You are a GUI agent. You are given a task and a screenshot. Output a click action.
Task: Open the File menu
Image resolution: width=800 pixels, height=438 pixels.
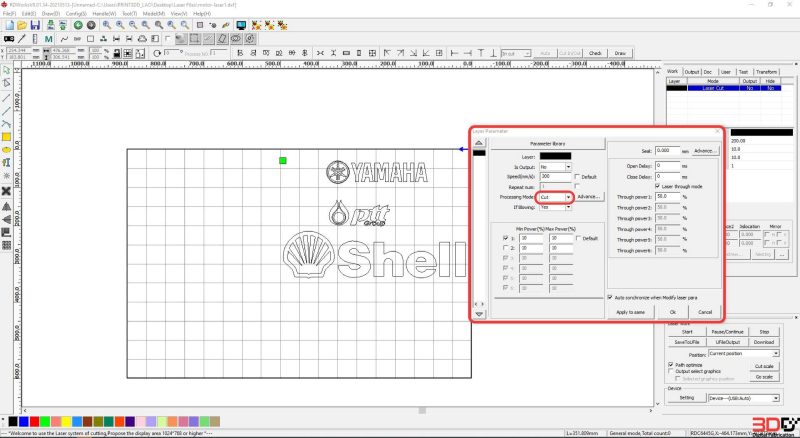point(9,13)
